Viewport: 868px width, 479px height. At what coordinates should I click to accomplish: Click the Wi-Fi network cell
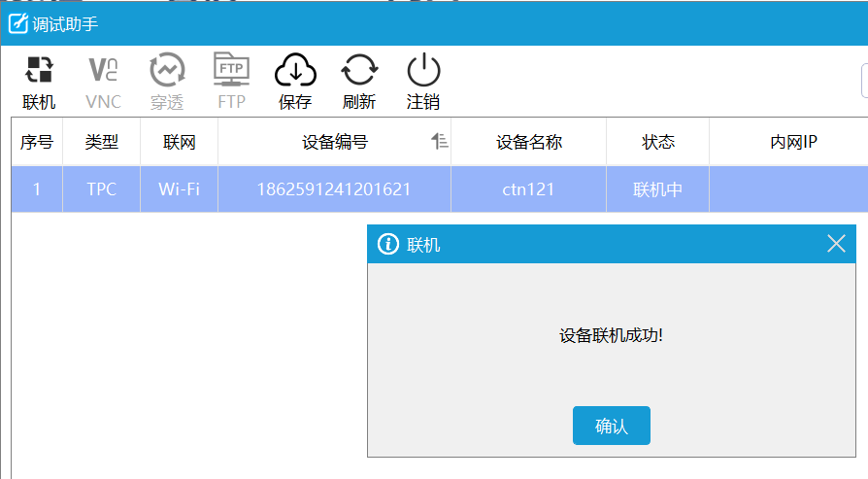tap(179, 189)
